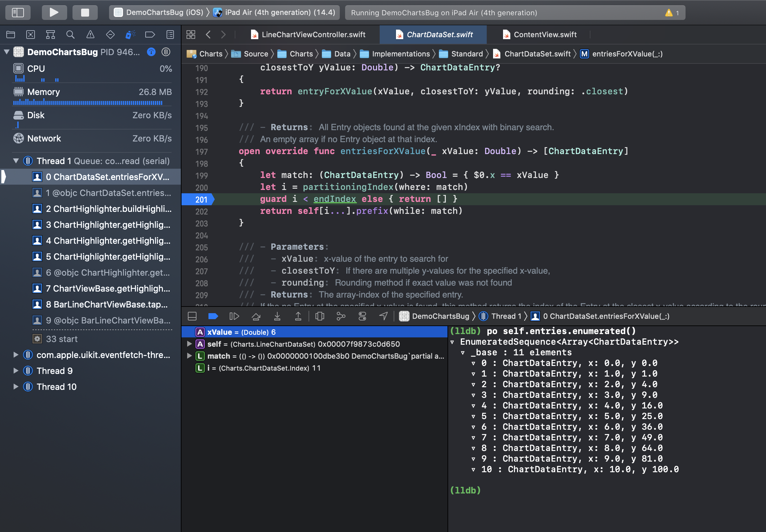Collapse Thread 1 disclosure triangle
766x532 pixels.
16,161
